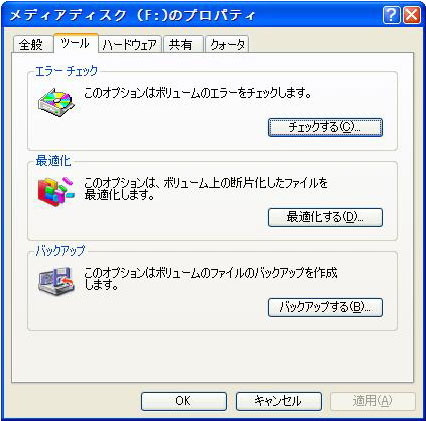Screen dimensions: 426x421
Task: Switch to the 全般 tab
Action: click(32, 45)
